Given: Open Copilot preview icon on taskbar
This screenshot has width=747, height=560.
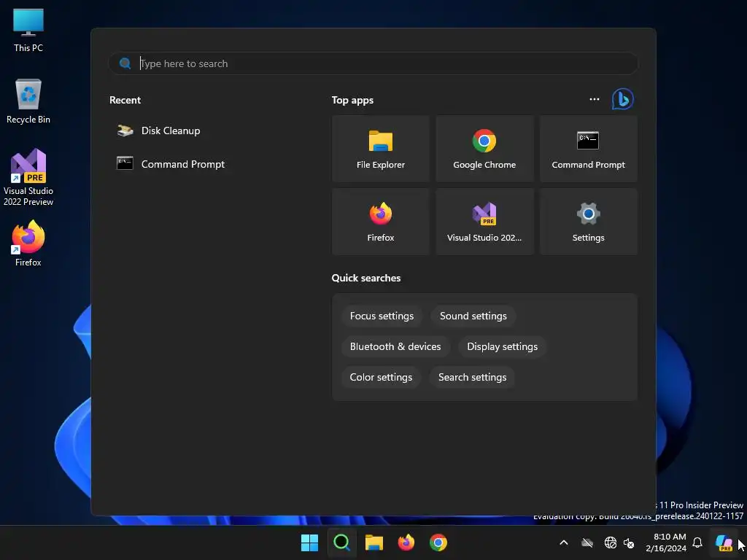Looking at the screenshot, I should [x=724, y=542].
